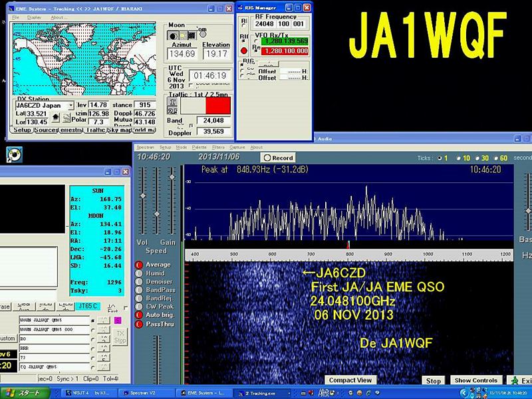Click the magenta square indicator in WSJT window
The height and width of the screenshot is (399, 532).
click(118, 321)
